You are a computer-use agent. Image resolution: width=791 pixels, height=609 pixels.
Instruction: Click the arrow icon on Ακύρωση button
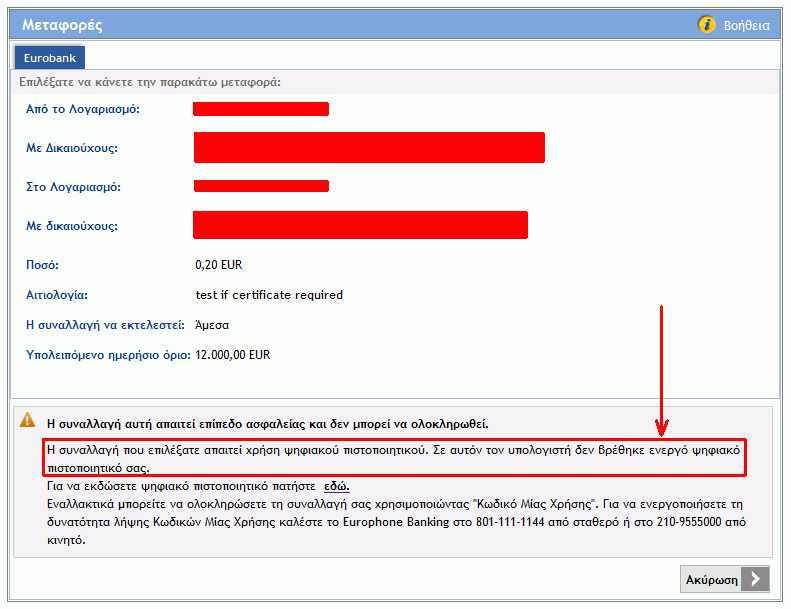click(x=756, y=579)
